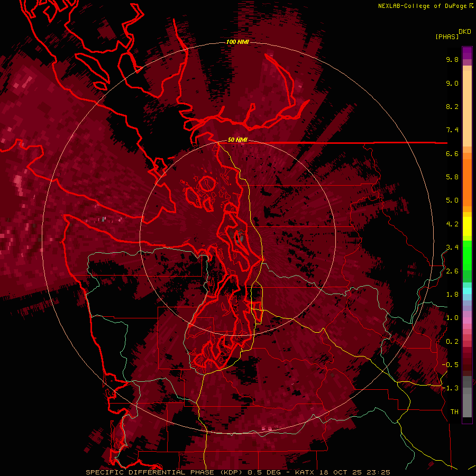Click the -1.3 scale value
The width and height of the screenshot is (476, 476).
[x=450, y=389]
